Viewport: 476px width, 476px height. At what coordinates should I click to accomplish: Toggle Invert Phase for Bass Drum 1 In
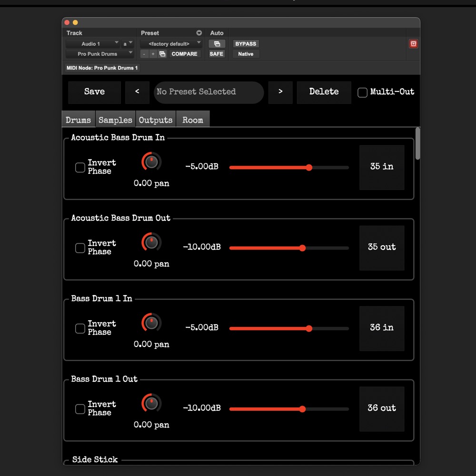pos(80,328)
